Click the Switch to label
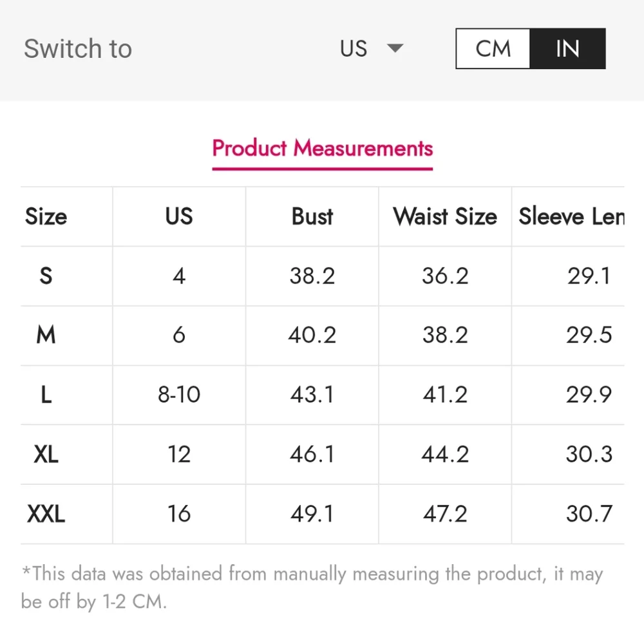The width and height of the screenshot is (644, 644). tap(78, 49)
